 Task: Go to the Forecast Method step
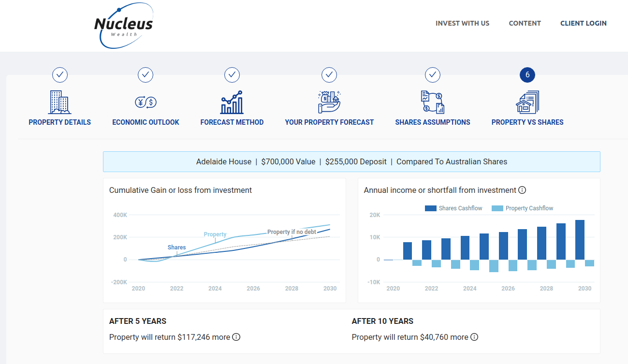click(232, 122)
